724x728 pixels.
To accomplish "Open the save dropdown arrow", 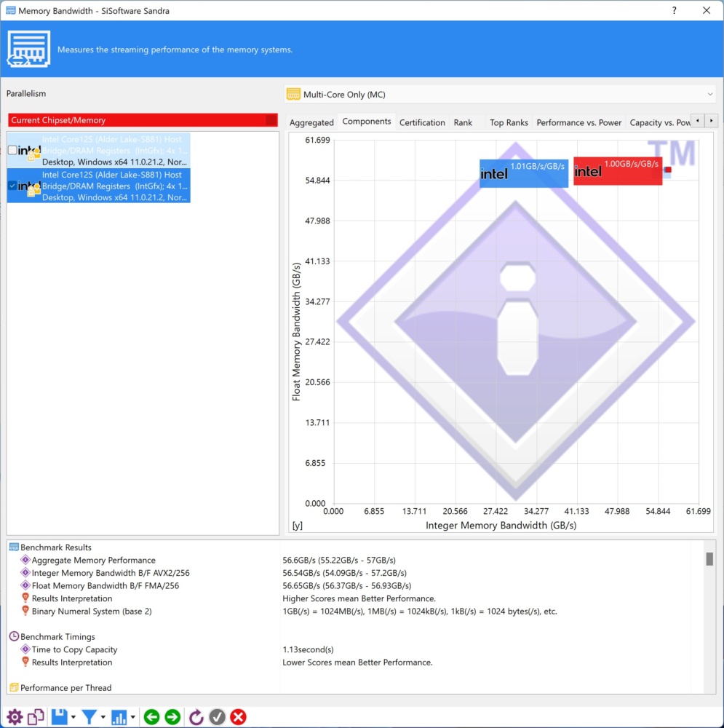I will (x=73, y=717).
